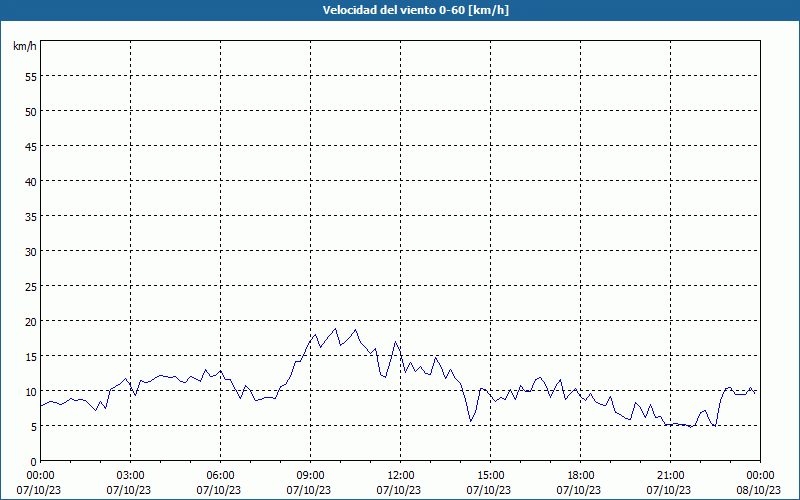Image resolution: width=800 pixels, height=500 pixels.
Task: Click the x-axis time label "12:00"
Action: (401, 476)
